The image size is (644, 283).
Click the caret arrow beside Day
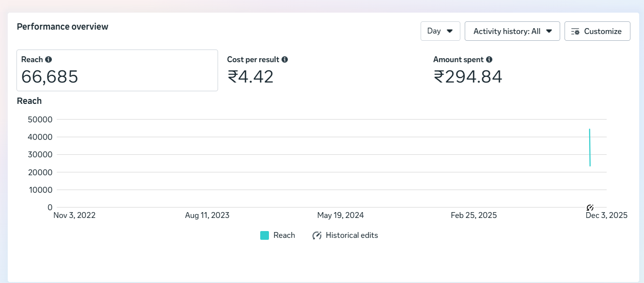450,31
